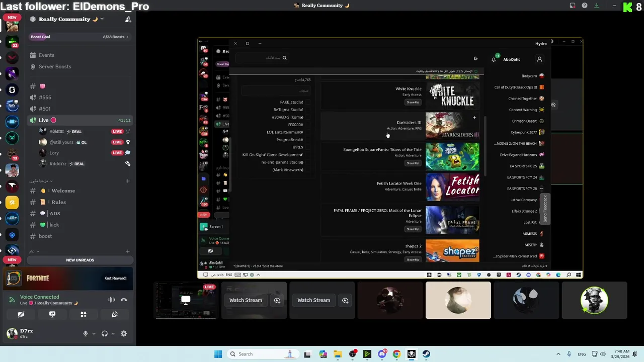Jump to NEW UNREADS
The image size is (644, 362).
[80, 260]
